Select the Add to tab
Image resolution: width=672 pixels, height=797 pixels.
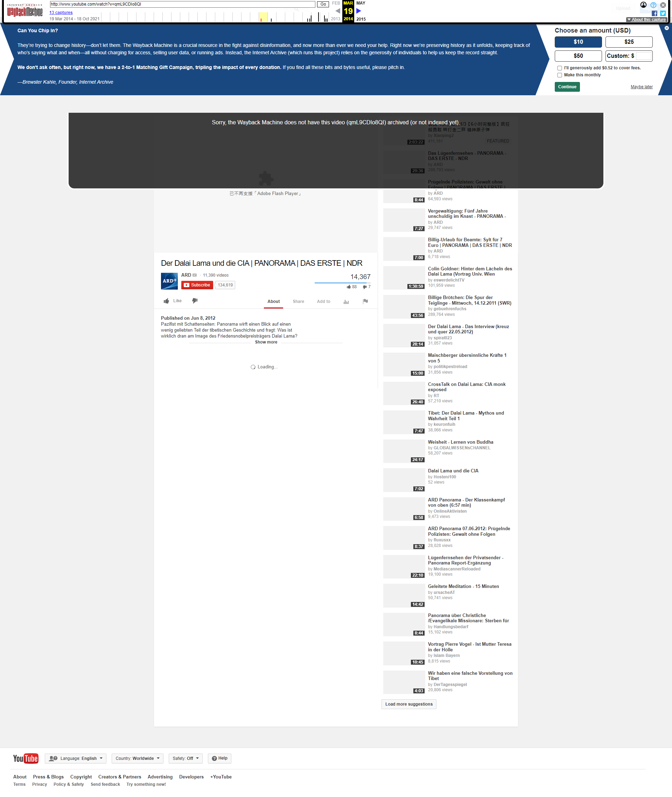pyautogui.click(x=323, y=302)
